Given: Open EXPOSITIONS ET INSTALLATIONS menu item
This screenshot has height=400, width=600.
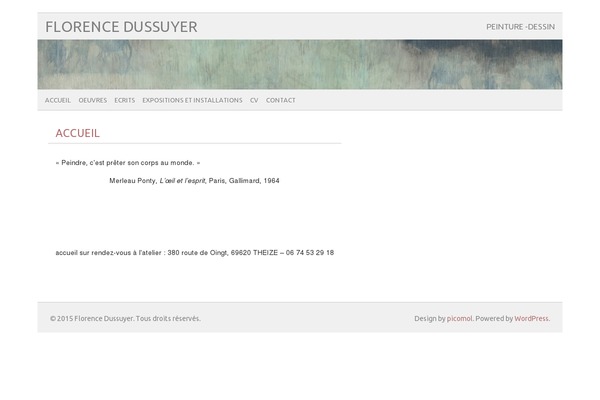Looking at the screenshot, I should click(192, 100).
